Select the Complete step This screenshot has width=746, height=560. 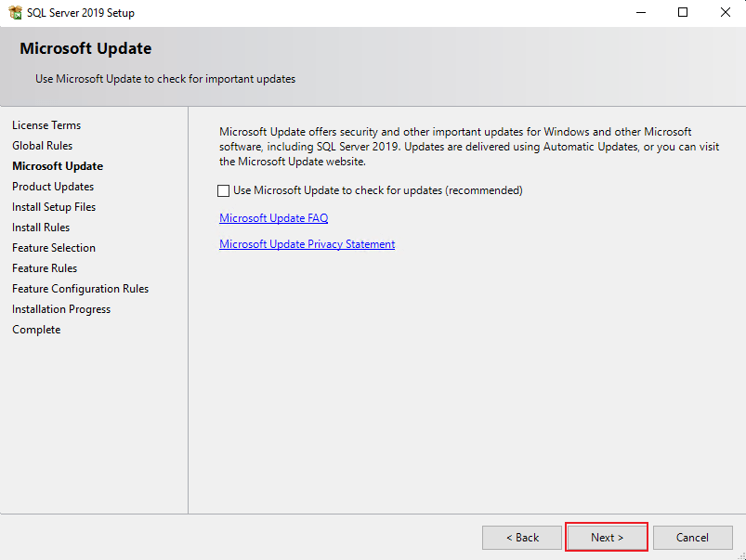(35, 329)
